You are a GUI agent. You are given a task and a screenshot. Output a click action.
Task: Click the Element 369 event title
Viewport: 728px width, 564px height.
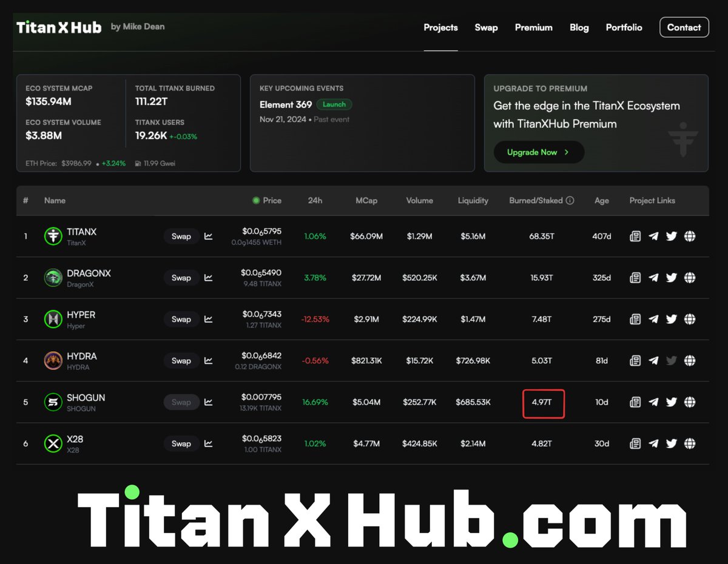(x=286, y=104)
